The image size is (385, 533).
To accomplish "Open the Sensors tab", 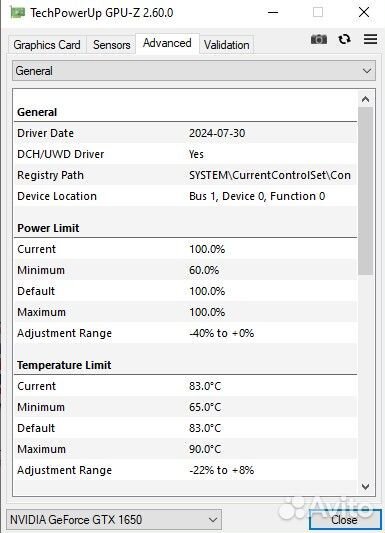I will [111, 45].
